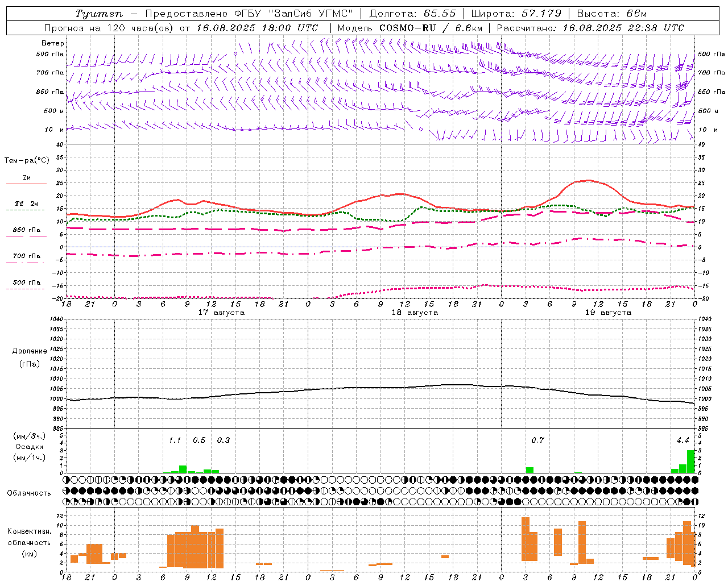Click the 0.3 precipitation total
728x582 pixels.
point(224,440)
